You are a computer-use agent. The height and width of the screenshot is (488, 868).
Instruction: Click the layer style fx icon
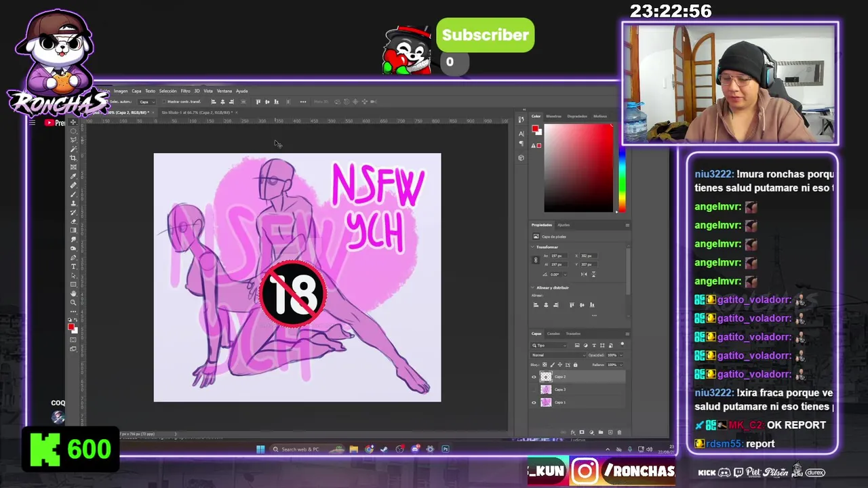[573, 432]
